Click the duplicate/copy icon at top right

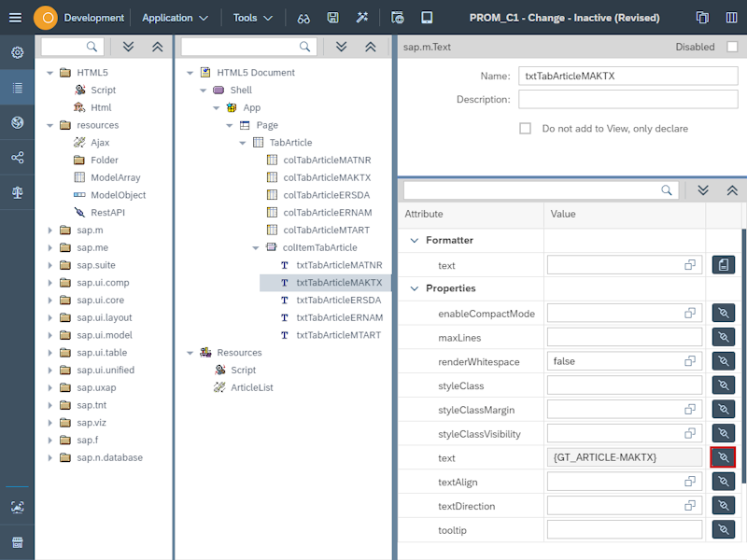(702, 17)
